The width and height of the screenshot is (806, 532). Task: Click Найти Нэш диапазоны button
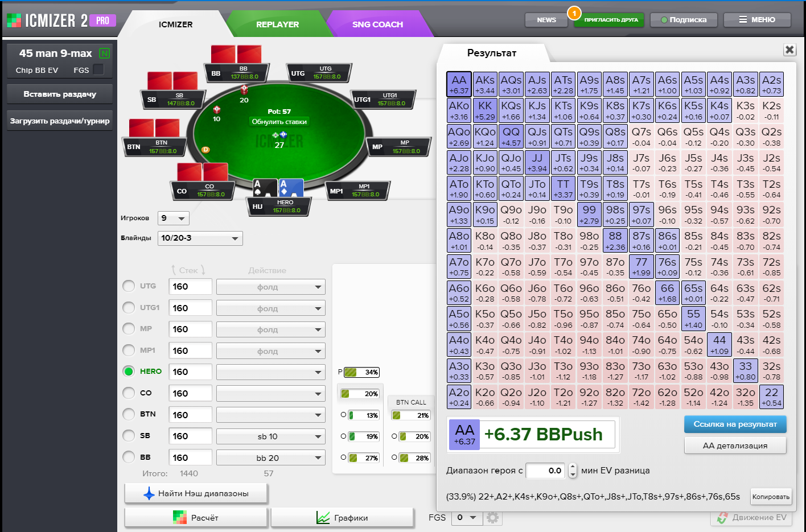[196, 493]
